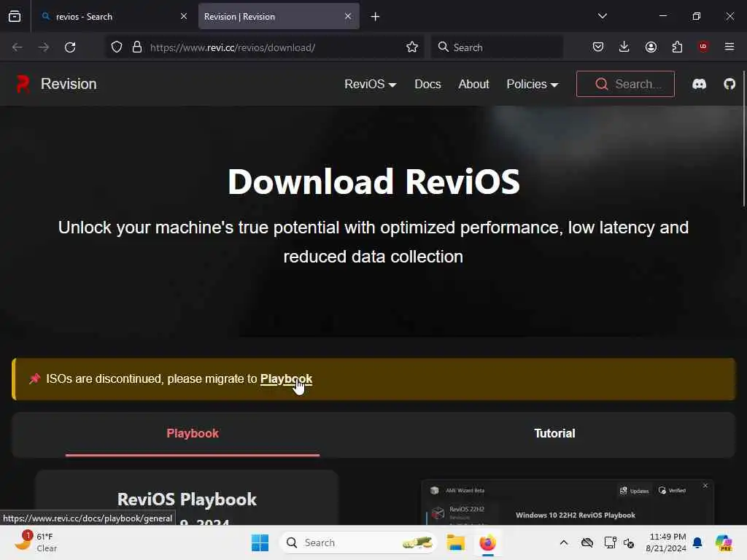This screenshot has height=560, width=747.
Task: Focus the Firefox toolbar Search field
Action: coord(497,47)
